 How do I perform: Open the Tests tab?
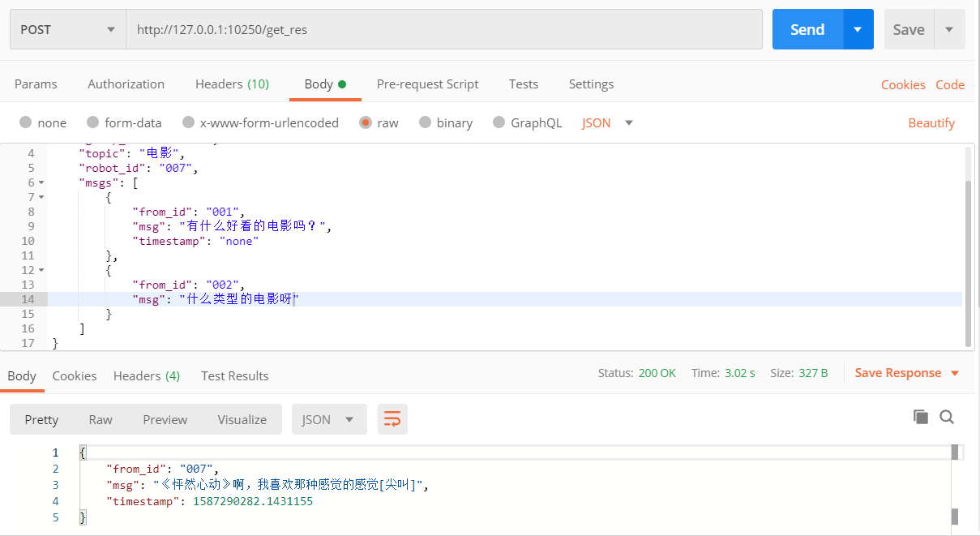[x=524, y=84]
